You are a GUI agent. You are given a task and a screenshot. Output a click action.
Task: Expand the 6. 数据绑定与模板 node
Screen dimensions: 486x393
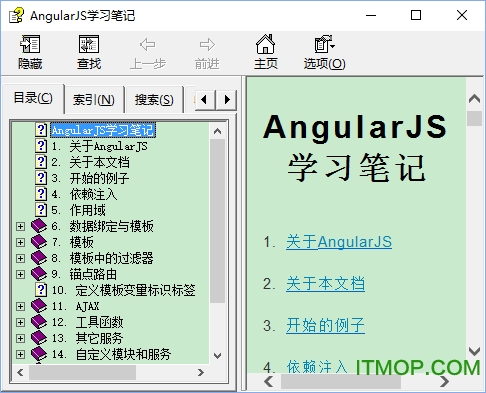click(x=20, y=226)
